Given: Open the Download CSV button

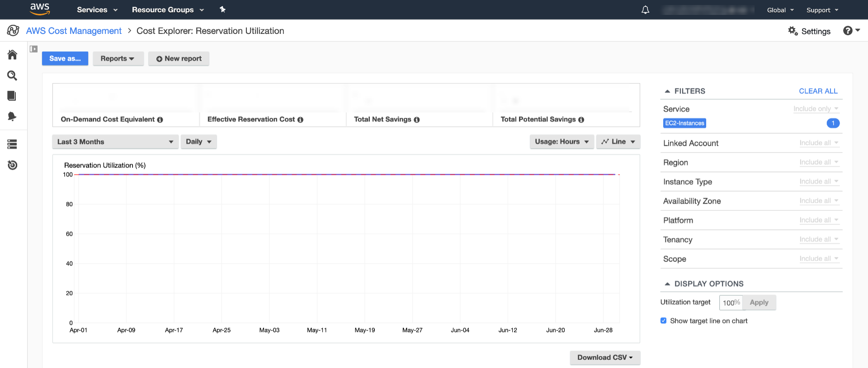Looking at the screenshot, I should (x=605, y=358).
